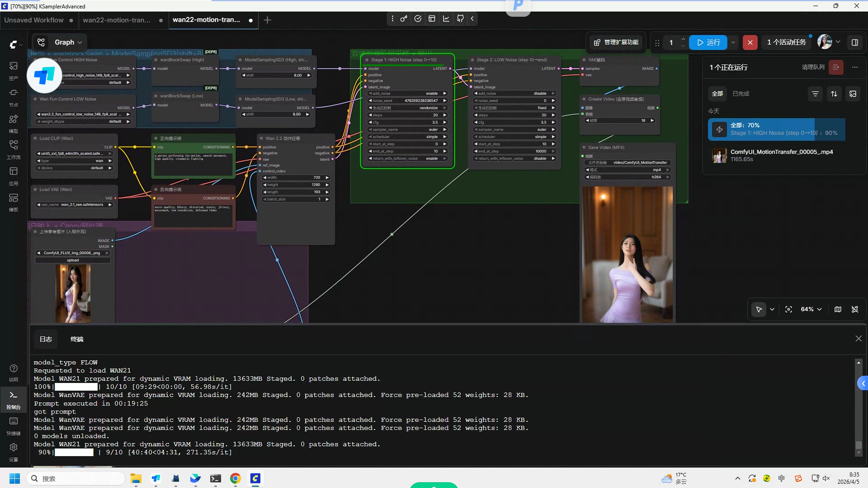Viewport: 868px width, 488px height.
Task: Toggle the minimap icon near the zoom control
Action: tap(838, 309)
